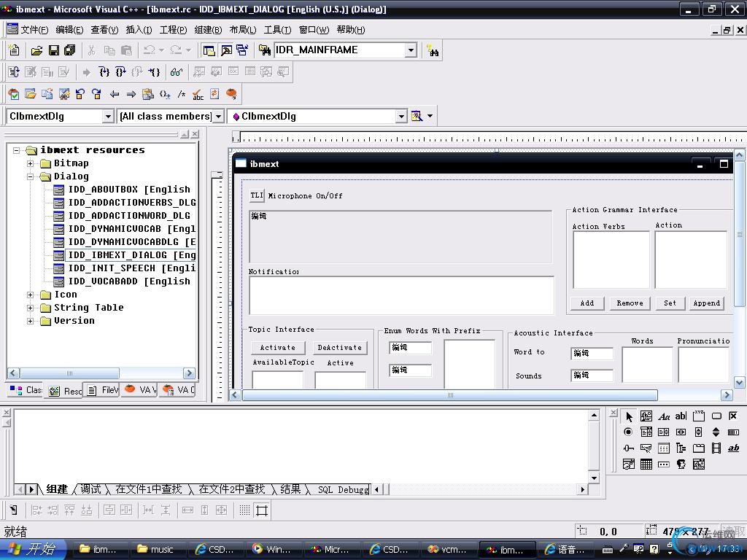Viewport: 747px width, 560px height.
Task: Open the 工具(T) menu
Action: (277, 30)
